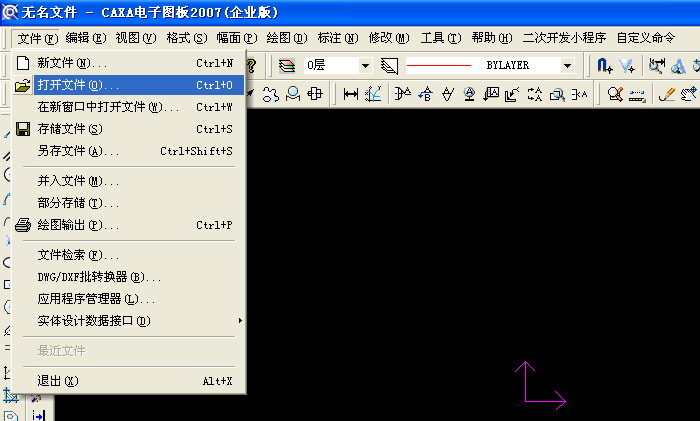The image size is (700, 421).
Task: Click the blue letter A text-find icon
Action: [x=678, y=66]
